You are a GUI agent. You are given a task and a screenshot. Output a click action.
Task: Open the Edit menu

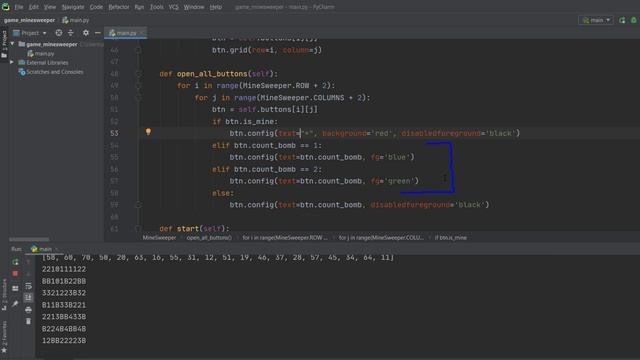[x=33, y=7]
